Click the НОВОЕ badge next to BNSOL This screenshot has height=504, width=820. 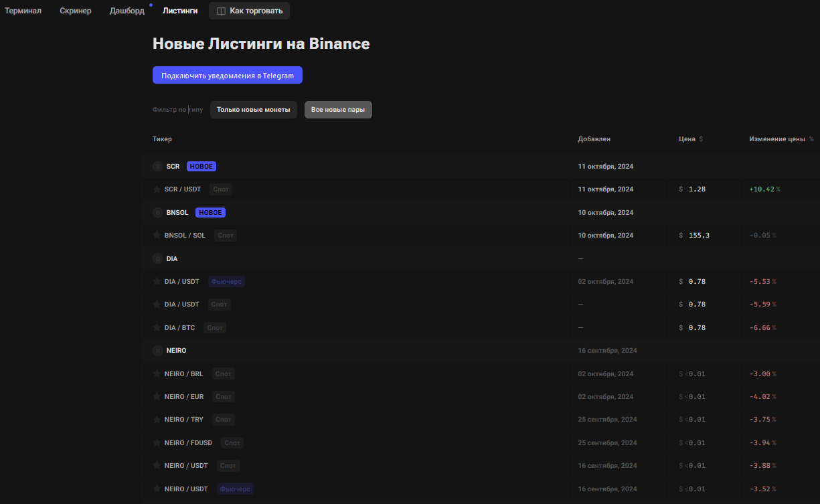(210, 213)
